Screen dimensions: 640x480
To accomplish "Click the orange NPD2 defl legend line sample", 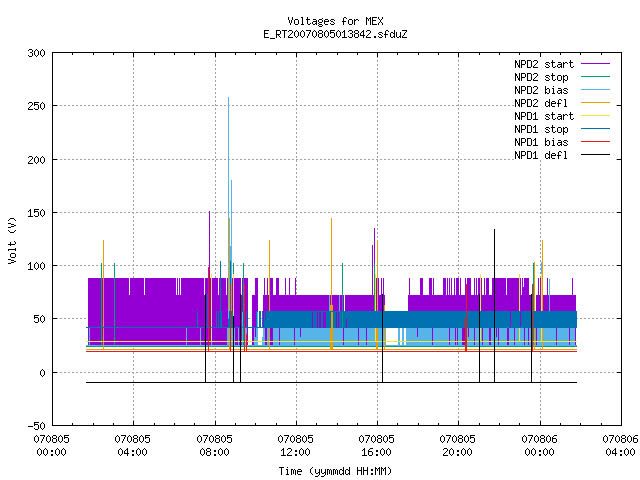I will [x=596, y=103].
